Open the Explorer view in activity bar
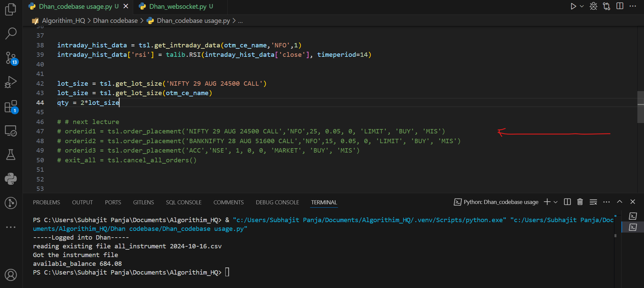644x288 pixels. [11, 9]
